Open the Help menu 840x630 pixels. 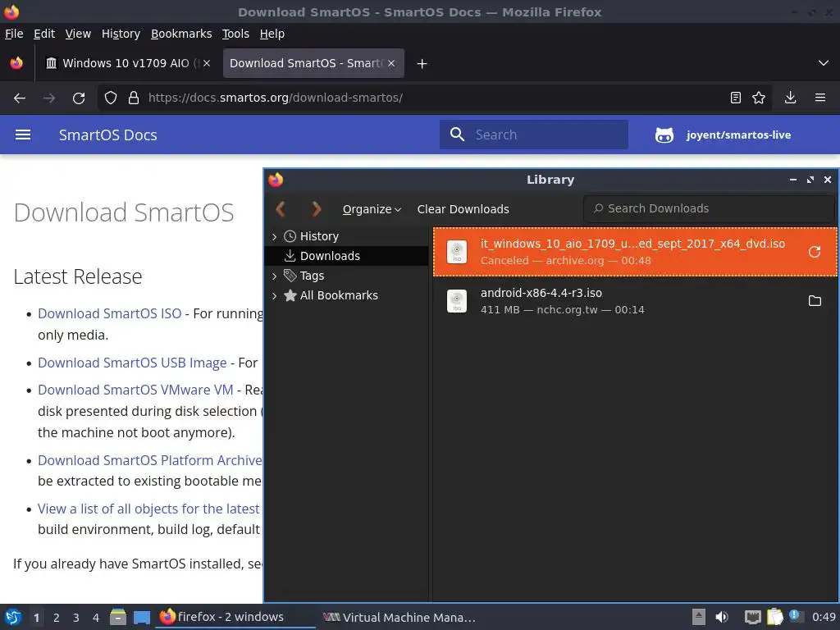click(272, 34)
